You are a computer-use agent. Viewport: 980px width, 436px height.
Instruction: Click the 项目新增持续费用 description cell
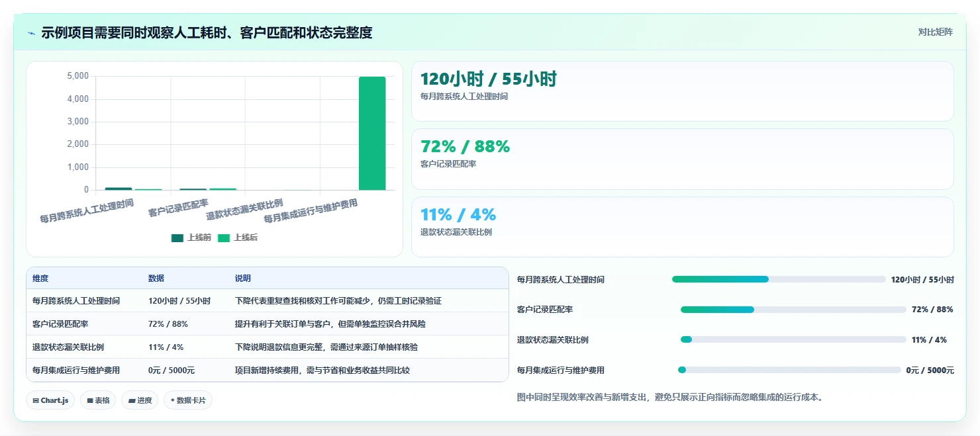(x=322, y=371)
